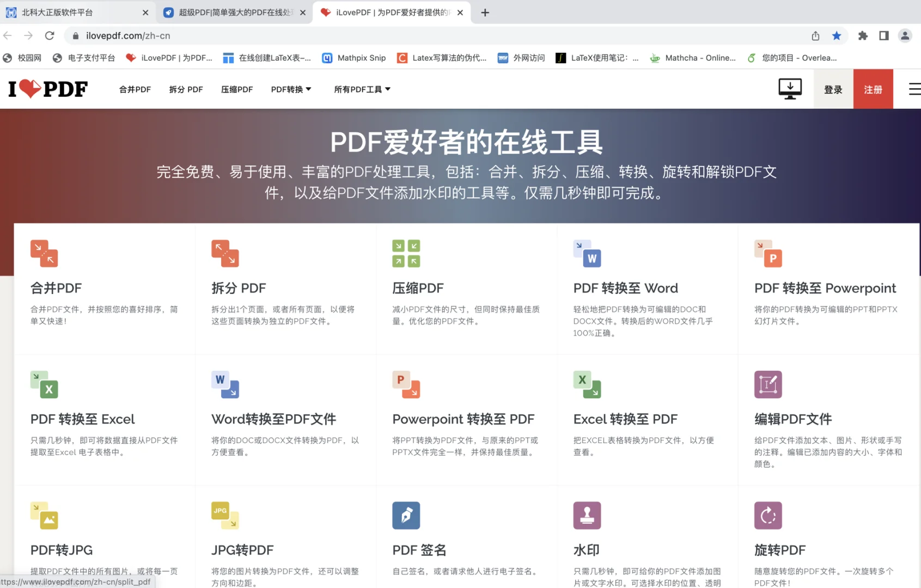Click the PDF to Word tool icon
This screenshot has height=588, width=921.
(587, 253)
